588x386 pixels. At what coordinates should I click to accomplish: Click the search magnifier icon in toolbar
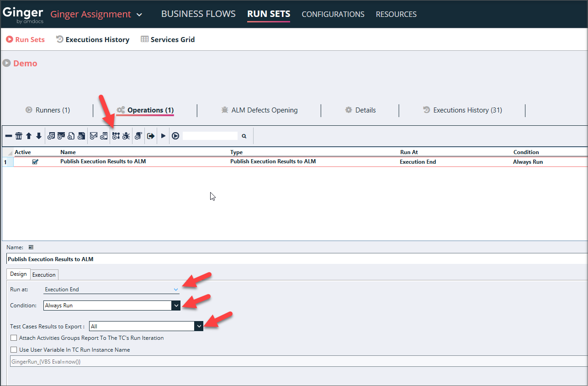coord(244,136)
